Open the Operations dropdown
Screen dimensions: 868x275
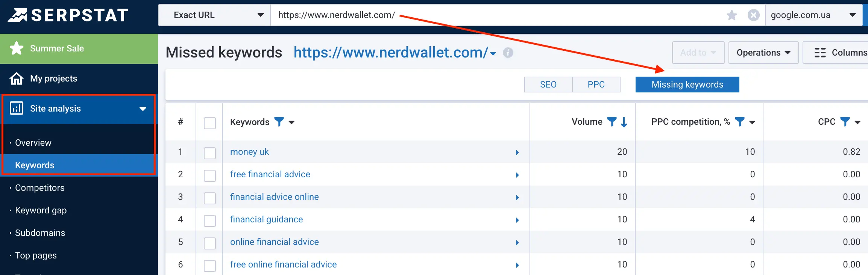[763, 53]
